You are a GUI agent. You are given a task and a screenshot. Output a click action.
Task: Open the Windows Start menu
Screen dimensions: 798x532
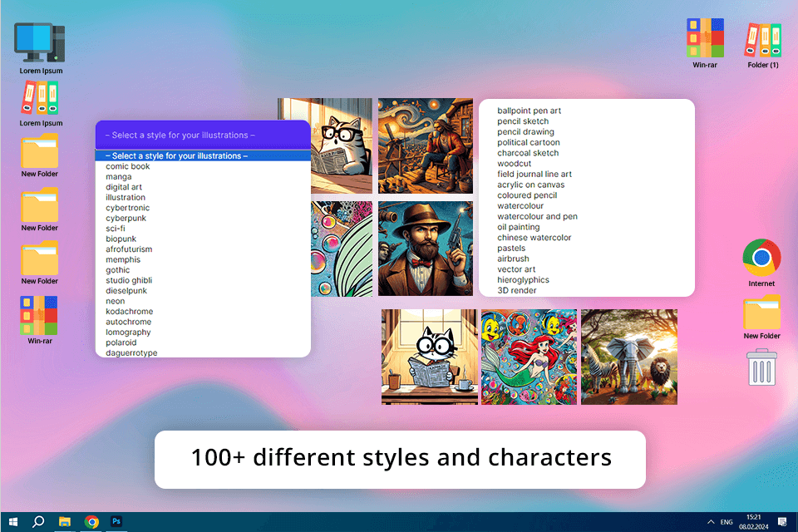(x=13, y=522)
